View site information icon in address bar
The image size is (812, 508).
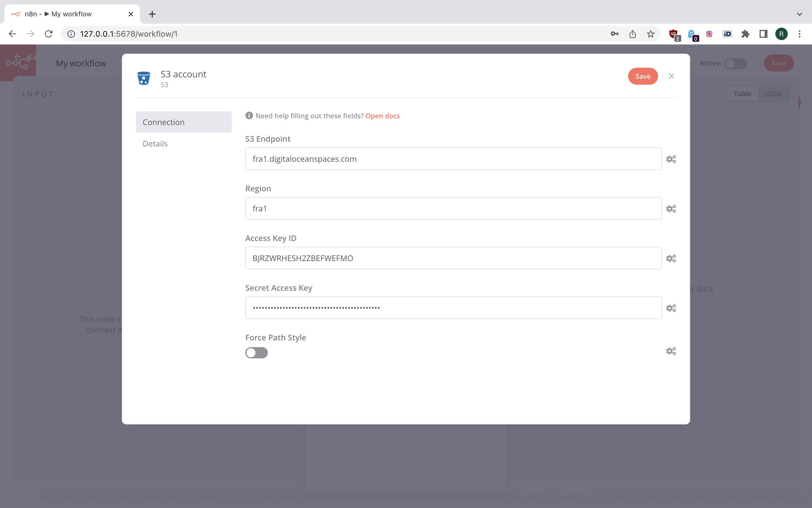71,34
